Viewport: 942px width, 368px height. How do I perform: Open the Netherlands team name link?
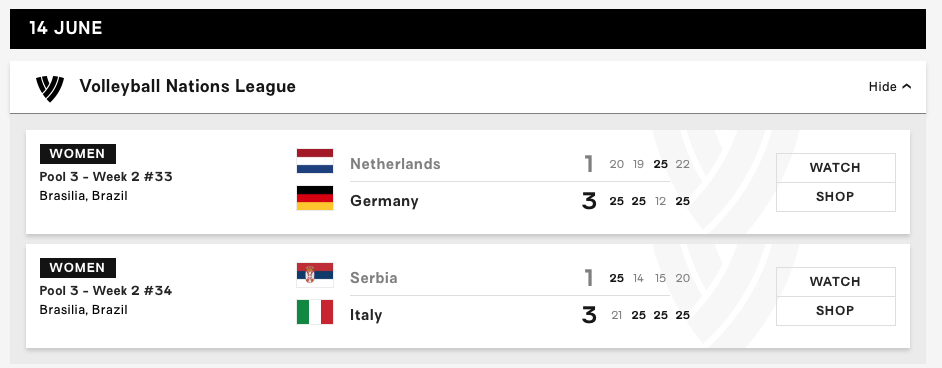click(395, 164)
